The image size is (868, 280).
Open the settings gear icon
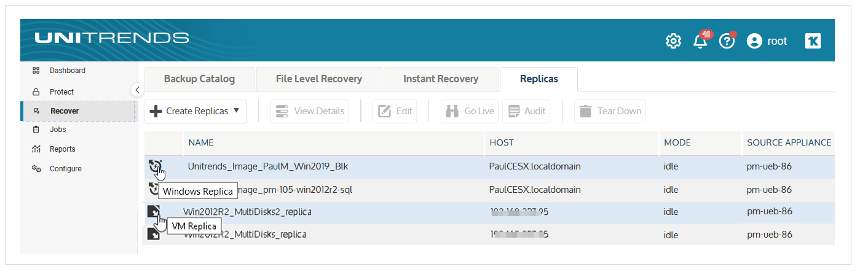click(673, 41)
